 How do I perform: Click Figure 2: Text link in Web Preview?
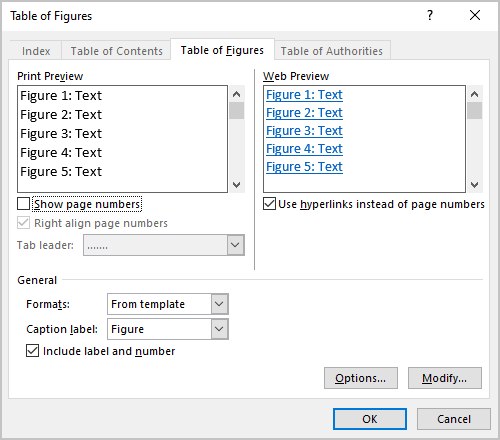click(304, 113)
